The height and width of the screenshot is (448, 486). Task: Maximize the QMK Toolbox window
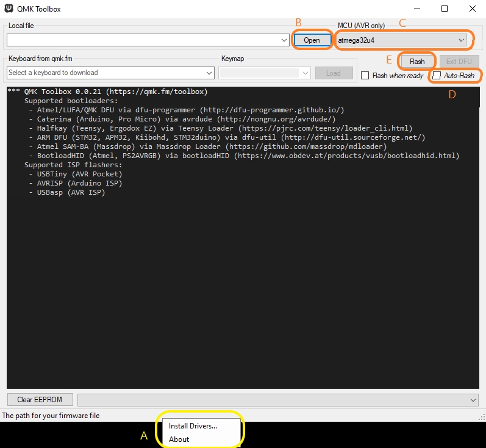(444, 9)
